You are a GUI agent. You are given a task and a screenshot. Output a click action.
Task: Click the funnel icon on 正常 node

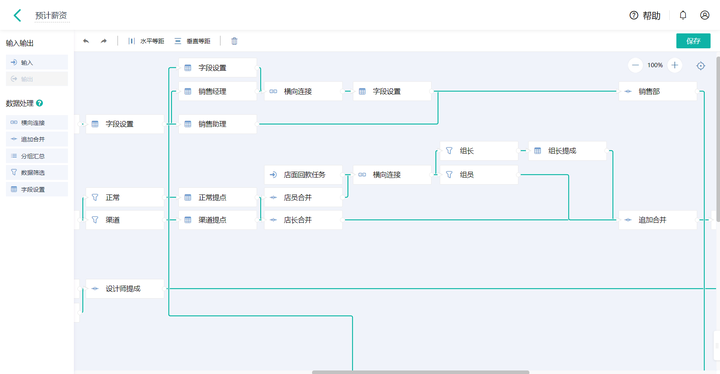(x=95, y=197)
